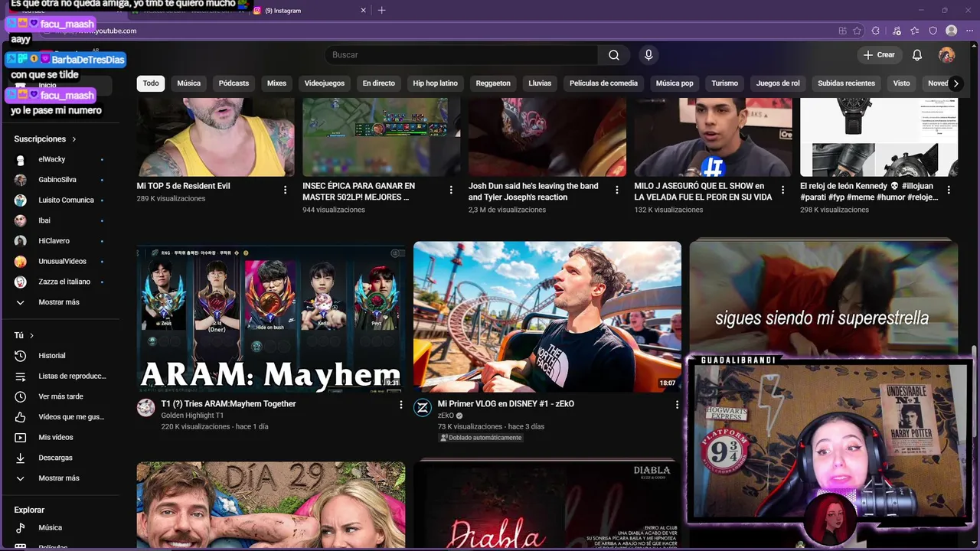The height and width of the screenshot is (551, 980).
Task: Select the En directo filter chip
Action: coord(379,83)
